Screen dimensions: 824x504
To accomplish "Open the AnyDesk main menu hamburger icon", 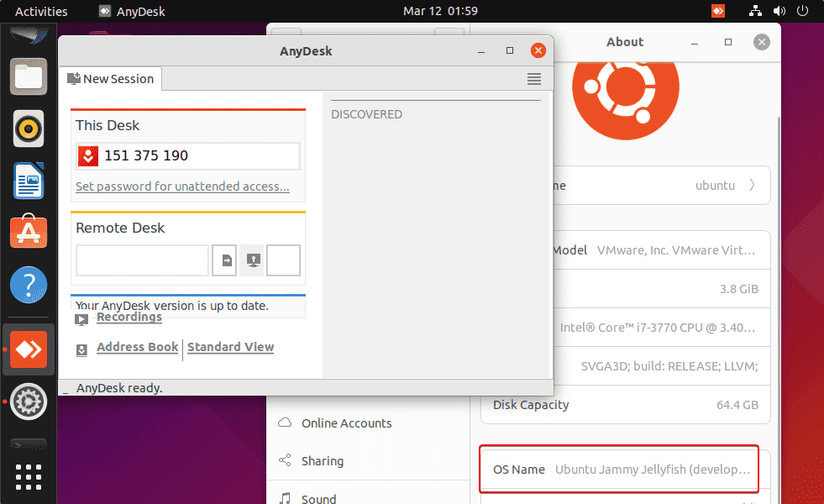I will 534,78.
